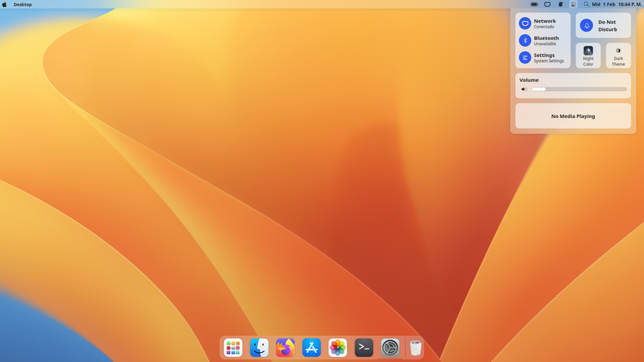Click the 'Conectado' network status text
The height and width of the screenshot is (362, 644).
point(544,27)
